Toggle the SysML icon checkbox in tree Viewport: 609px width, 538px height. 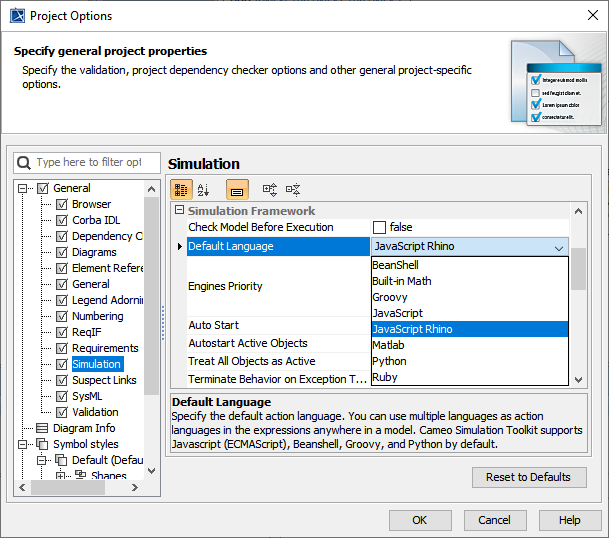(61, 396)
